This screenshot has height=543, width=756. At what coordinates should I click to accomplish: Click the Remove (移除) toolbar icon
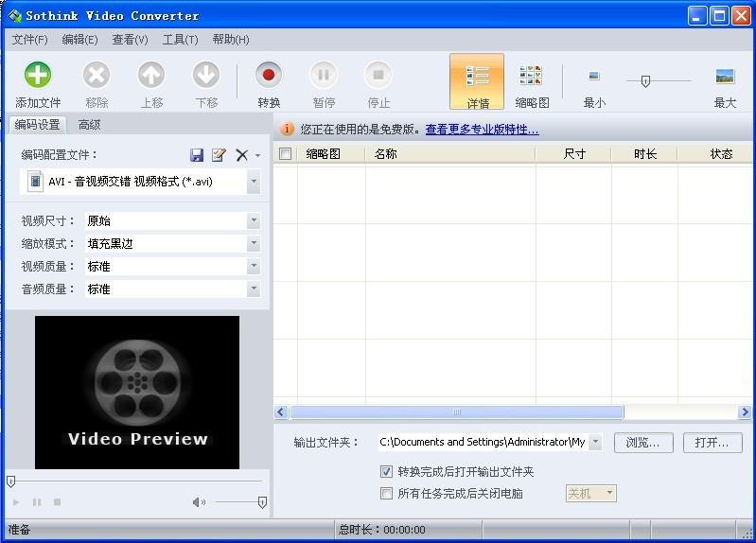point(97,76)
